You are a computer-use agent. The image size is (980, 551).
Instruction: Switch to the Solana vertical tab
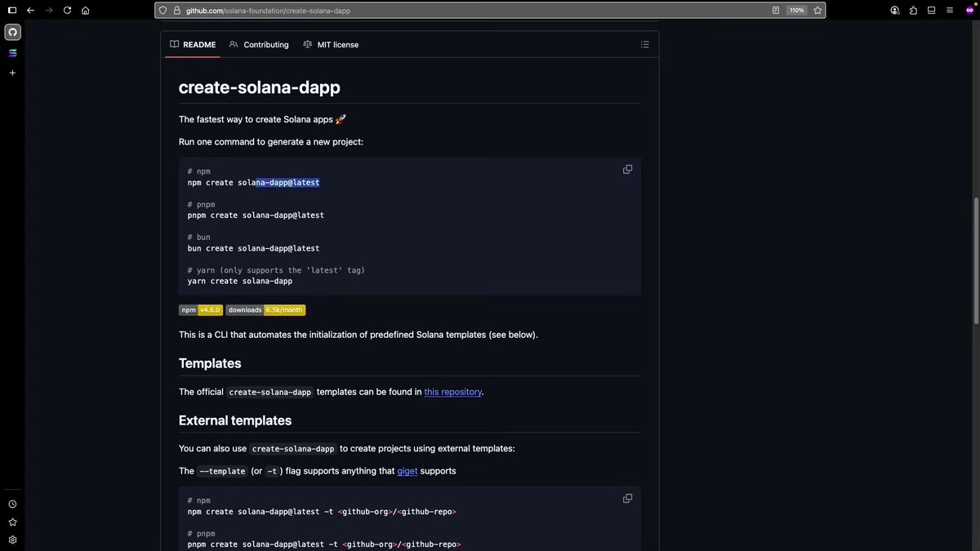12,52
